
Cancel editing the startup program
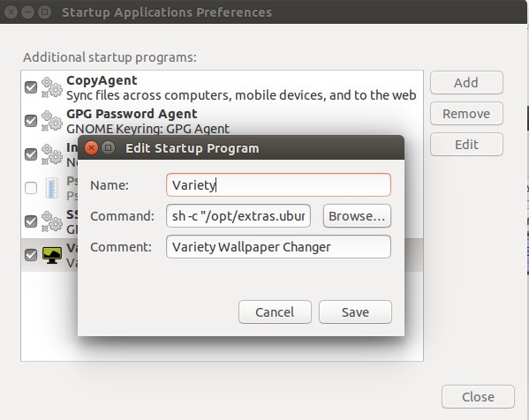(x=275, y=311)
